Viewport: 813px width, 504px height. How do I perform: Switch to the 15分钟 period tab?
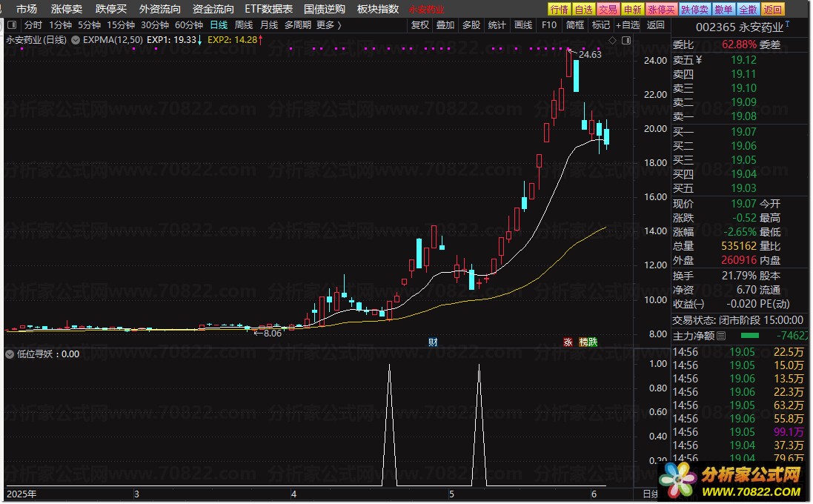pos(121,25)
